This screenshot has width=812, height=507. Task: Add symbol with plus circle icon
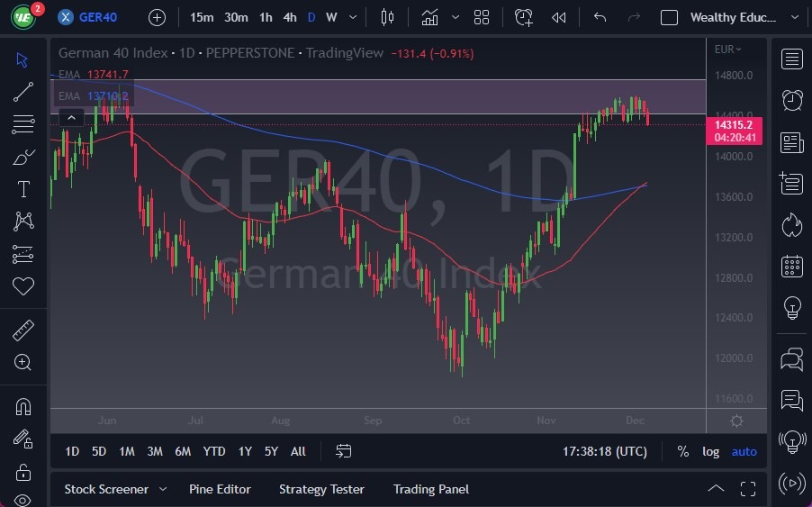[x=157, y=18]
